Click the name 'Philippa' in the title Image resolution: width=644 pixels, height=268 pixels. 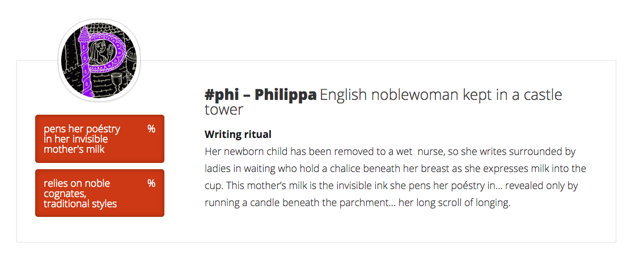[x=285, y=95]
